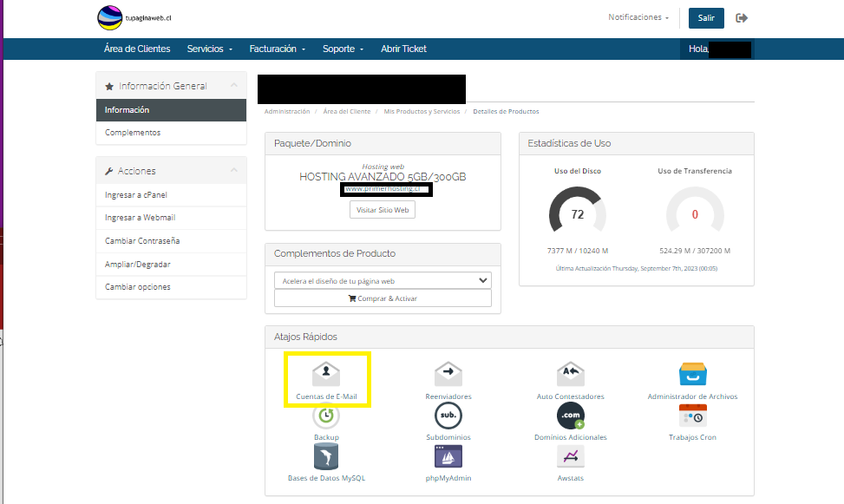Open the Bases de Datos MySQL icon
844x504 pixels.
pyautogui.click(x=326, y=456)
